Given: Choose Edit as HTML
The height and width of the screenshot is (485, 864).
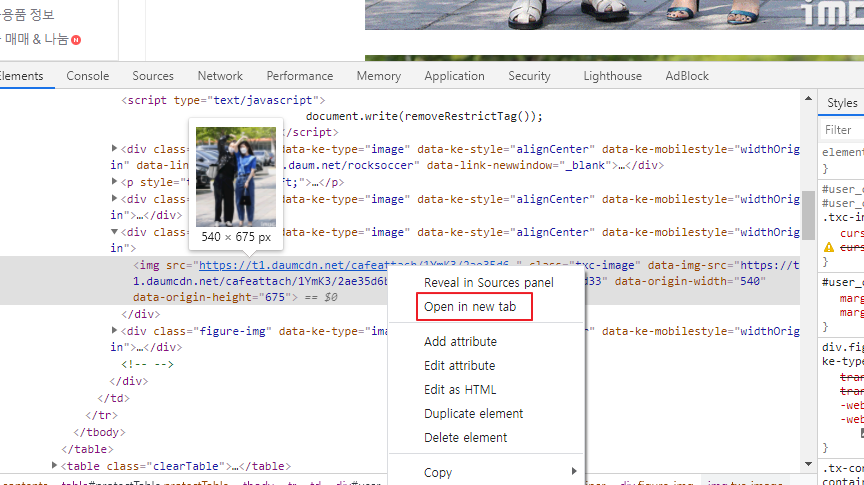Looking at the screenshot, I should [x=460, y=390].
